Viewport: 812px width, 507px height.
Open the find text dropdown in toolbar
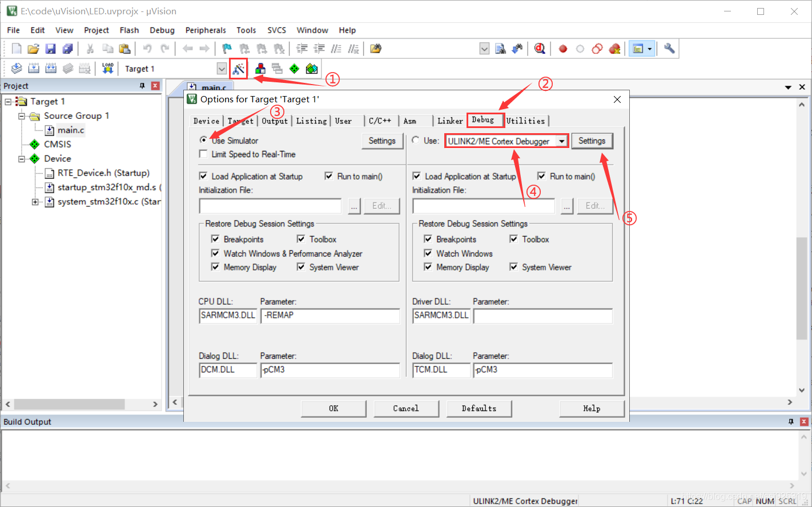click(484, 49)
